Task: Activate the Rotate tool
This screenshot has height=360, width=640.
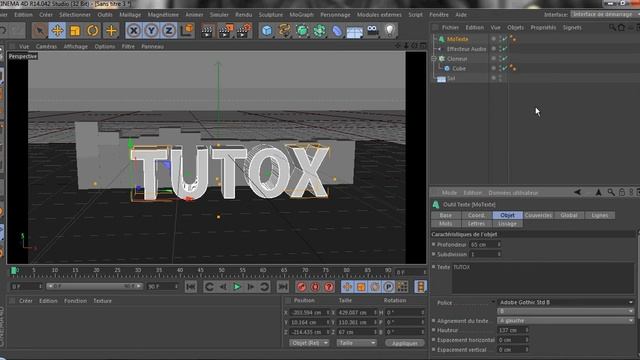Action: point(93,31)
